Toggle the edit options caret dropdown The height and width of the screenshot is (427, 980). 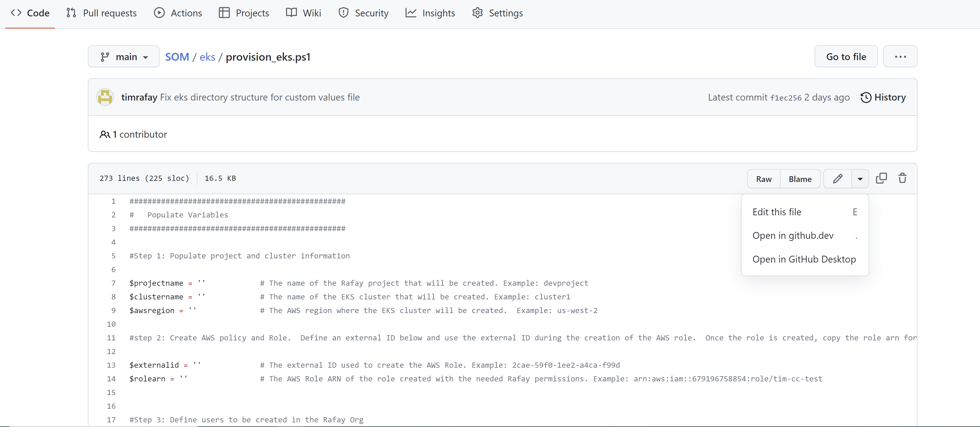pyautogui.click(x=860, y=179)
